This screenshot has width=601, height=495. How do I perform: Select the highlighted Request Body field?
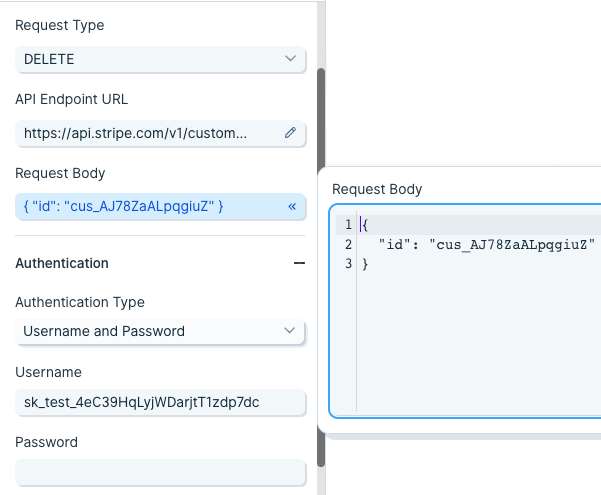coord(160,206)
